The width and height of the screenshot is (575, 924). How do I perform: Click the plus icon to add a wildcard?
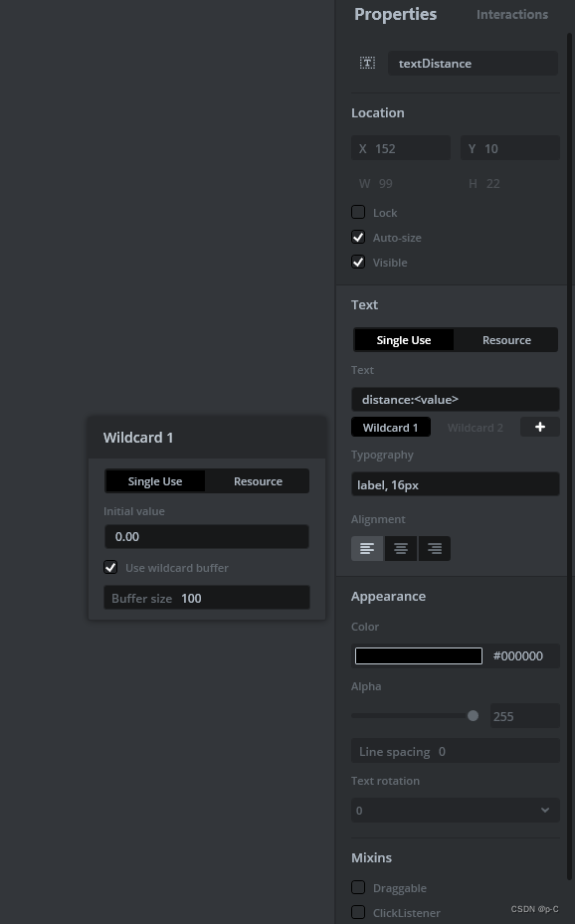[x=539, y=427]
